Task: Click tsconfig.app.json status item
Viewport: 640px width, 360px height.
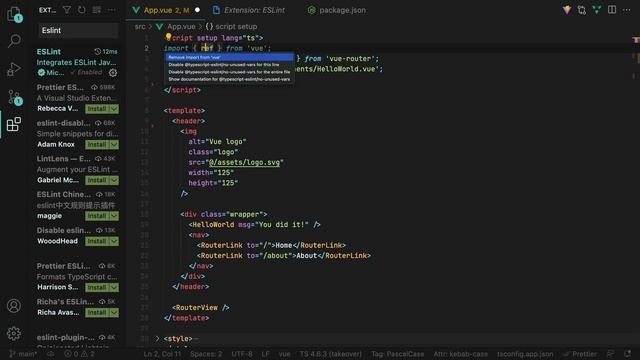Action: point(525,354)
